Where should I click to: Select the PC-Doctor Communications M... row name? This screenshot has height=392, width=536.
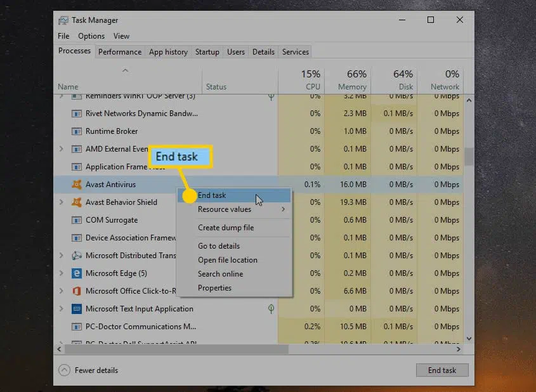[x=141, y=327]
